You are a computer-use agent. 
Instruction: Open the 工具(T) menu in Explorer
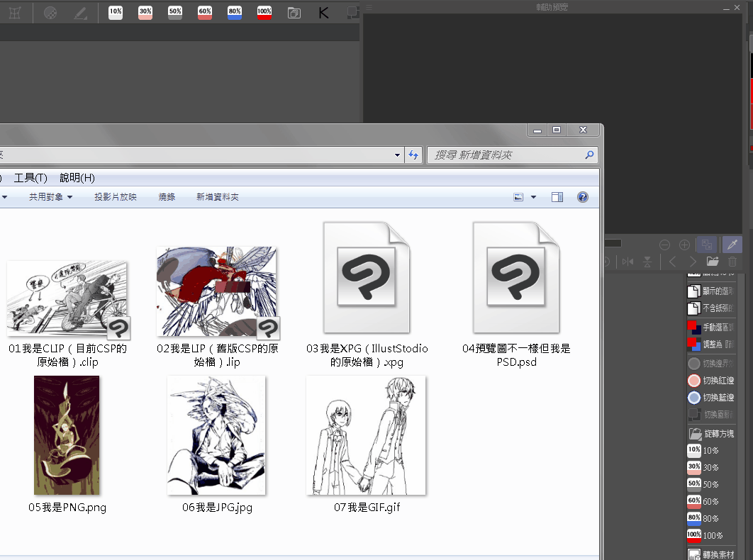pos(30,178)
